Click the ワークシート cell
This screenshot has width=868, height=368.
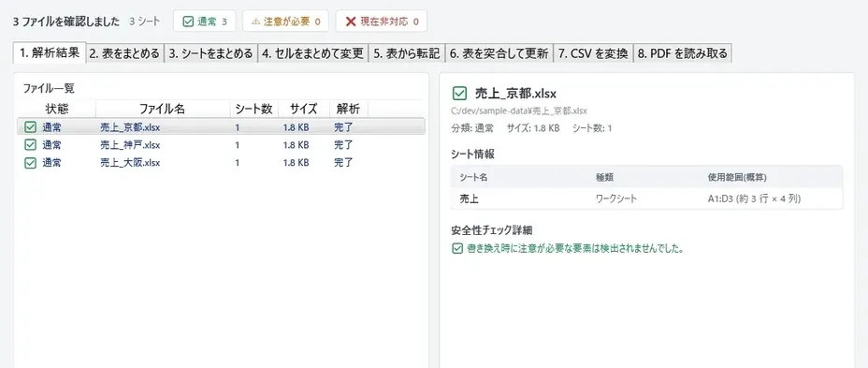click(616, 199)
